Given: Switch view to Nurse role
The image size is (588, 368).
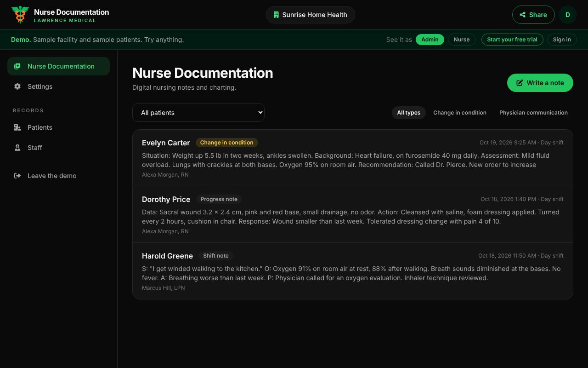Looking at the screenshot, I should [462, 40].
